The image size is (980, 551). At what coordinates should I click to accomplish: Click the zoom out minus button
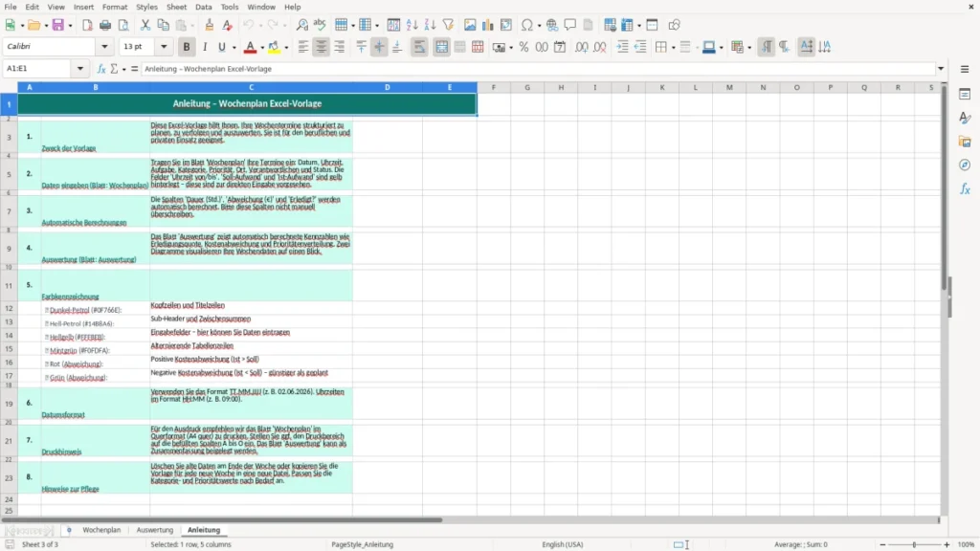click(882, 544)
